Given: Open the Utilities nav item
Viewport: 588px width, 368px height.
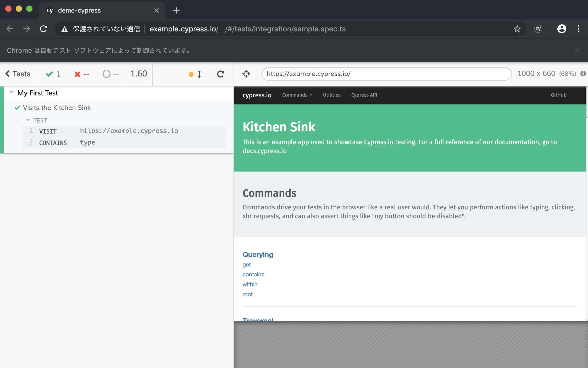Looking at the screenshot, I should click(x=332, y=95).
